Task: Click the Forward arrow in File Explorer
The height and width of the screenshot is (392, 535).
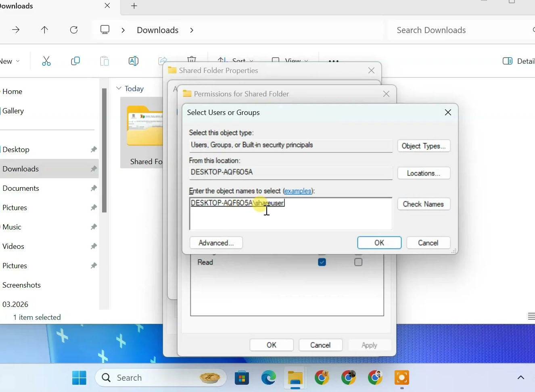Action: pyautogui.click(x=16, y=30)
